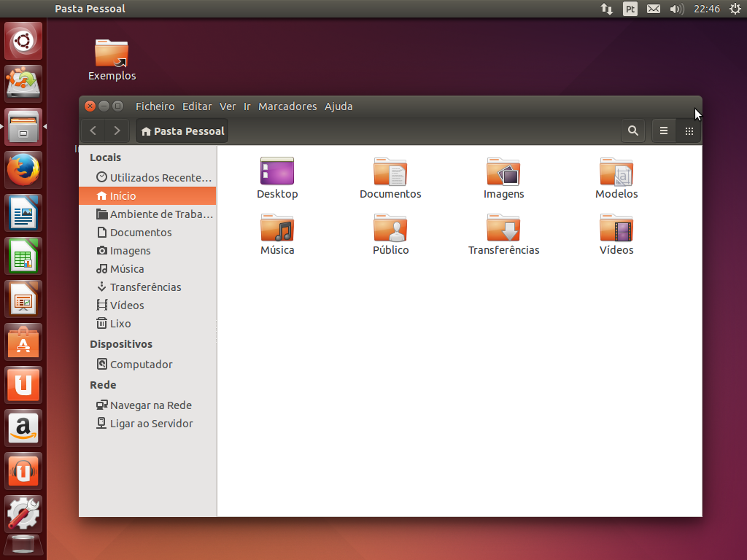Image resolution: width=747 pixels, height=560 pixels.
Task: Go forward with the right arrow
Action: pos(117,131)
